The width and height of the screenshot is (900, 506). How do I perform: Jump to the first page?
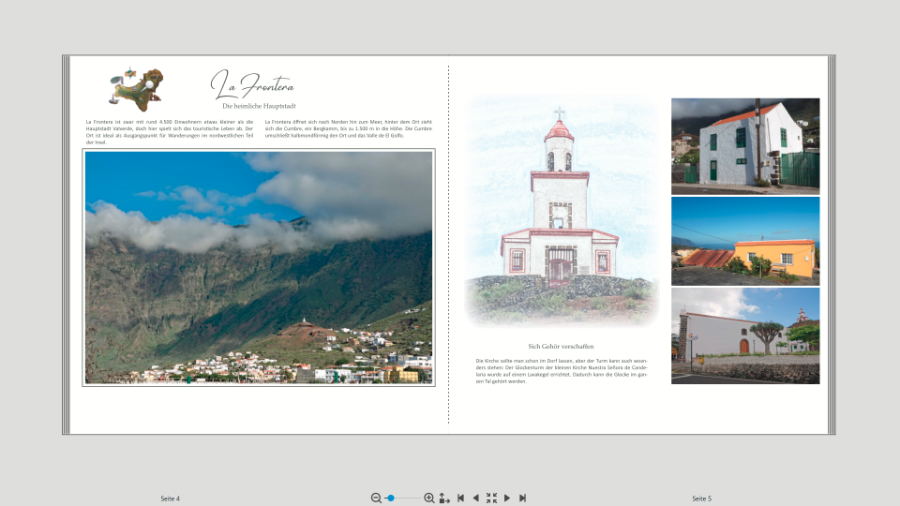coord(460,498)
